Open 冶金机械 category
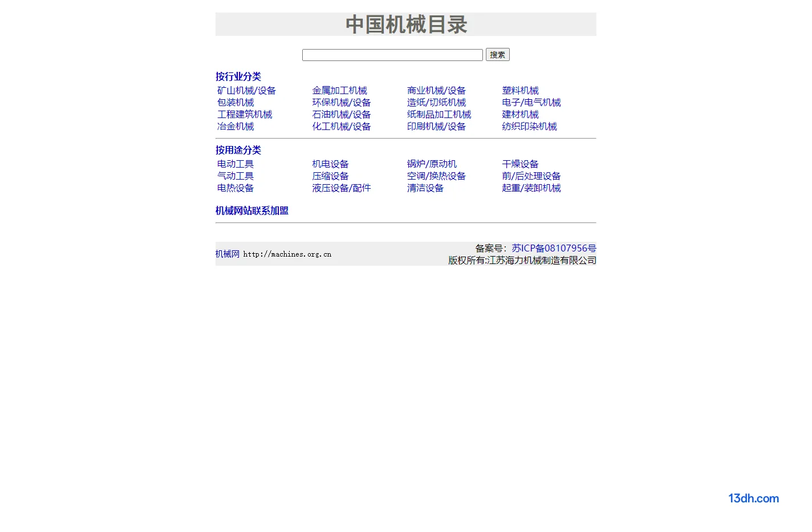Screen dimensions: 812x532 (236, 127)
